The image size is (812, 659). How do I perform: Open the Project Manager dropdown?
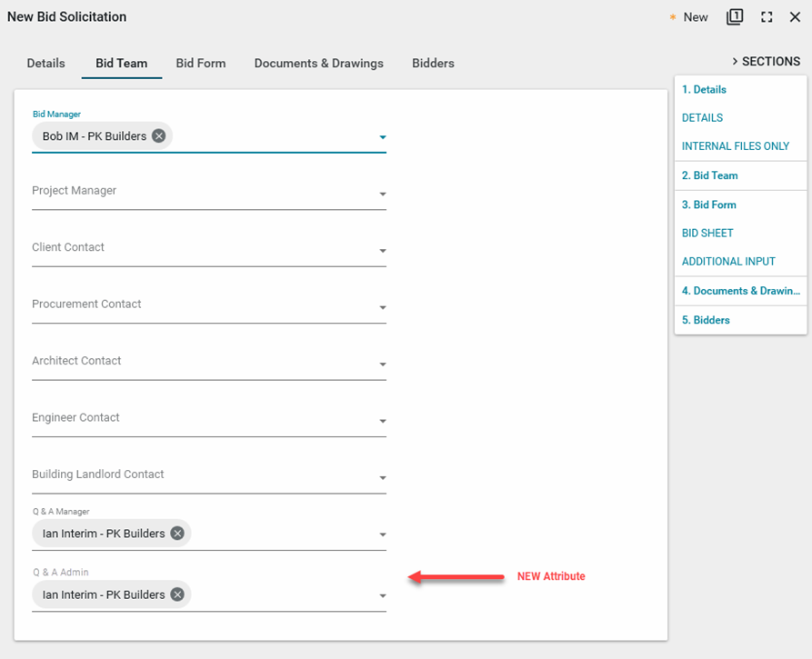point(383,195)
